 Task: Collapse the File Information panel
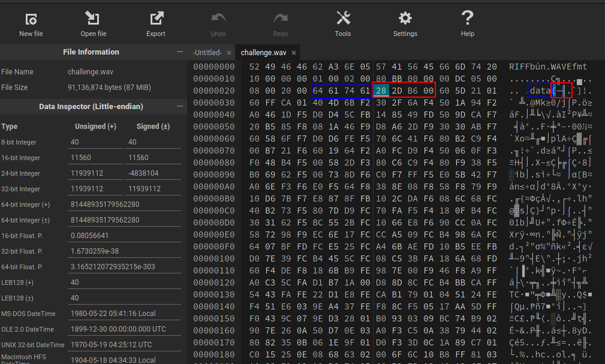(x=180, y=52)
